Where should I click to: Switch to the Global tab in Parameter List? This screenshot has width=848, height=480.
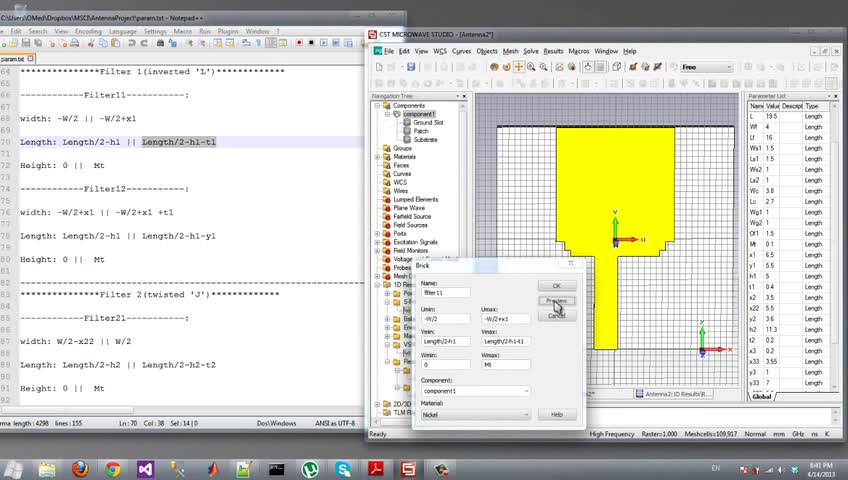(x=762, y=397)
